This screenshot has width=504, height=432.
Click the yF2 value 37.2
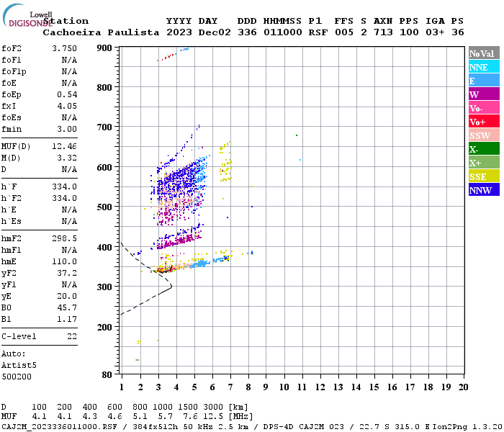pos(67,273)
